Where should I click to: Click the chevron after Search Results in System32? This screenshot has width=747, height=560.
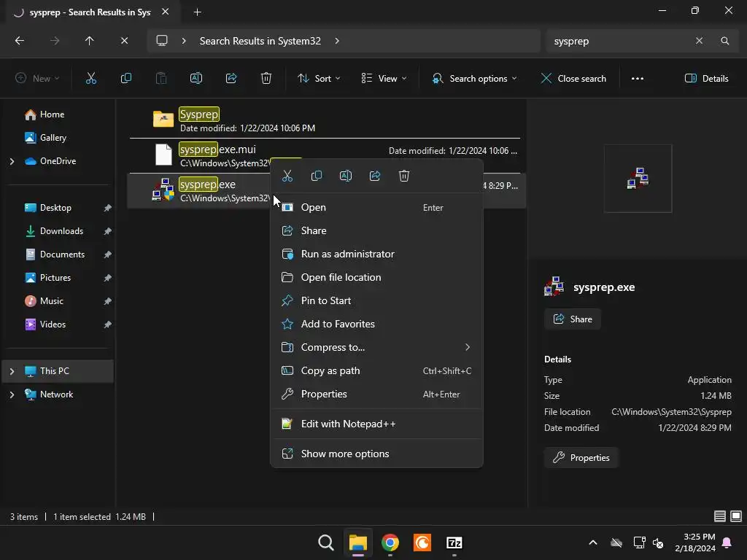[337, 41]
